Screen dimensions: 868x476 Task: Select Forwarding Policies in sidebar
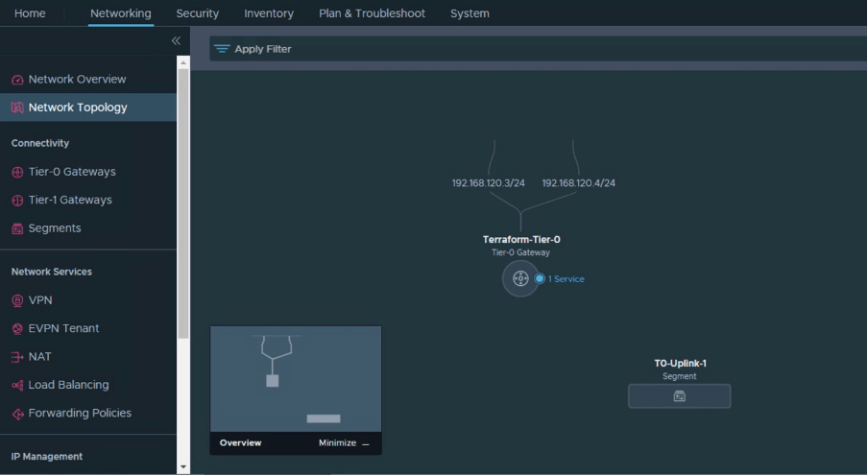tap(80, 414)
